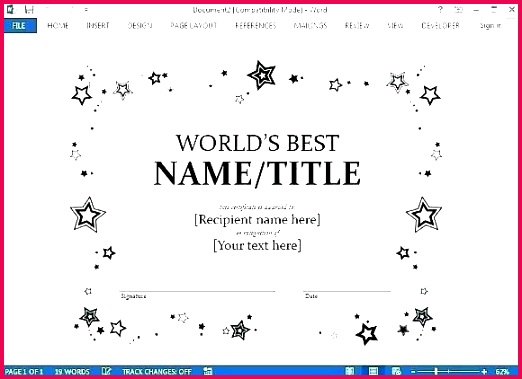This screenshot has height=379, width=522.
Task: Select the [Your text here] placeholder
Action: click(257, 246)
